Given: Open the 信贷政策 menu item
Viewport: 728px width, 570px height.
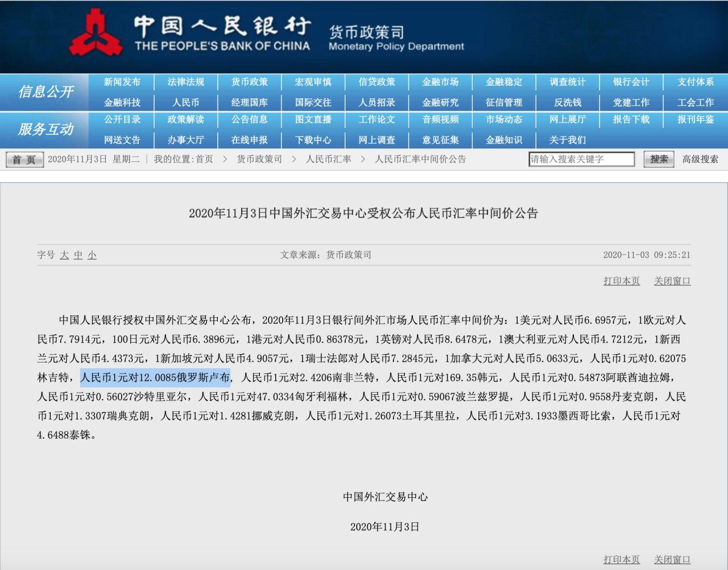Looking at the screenshot, I should click(x=377, y=82).
